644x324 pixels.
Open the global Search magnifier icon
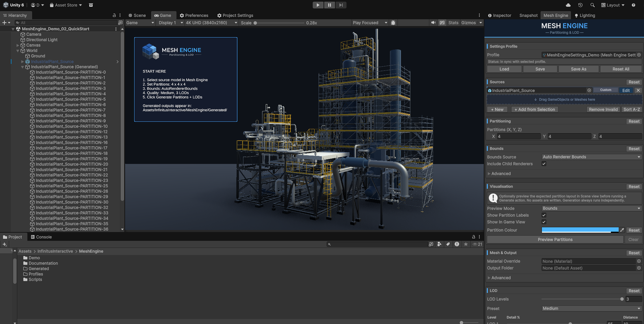pyautogui.click(x=592, y=5)
